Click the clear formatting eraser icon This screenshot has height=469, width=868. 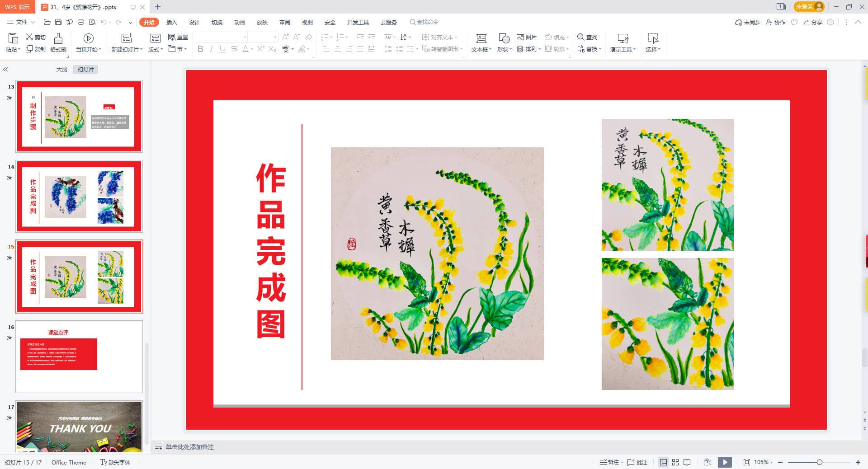point(309,37)
